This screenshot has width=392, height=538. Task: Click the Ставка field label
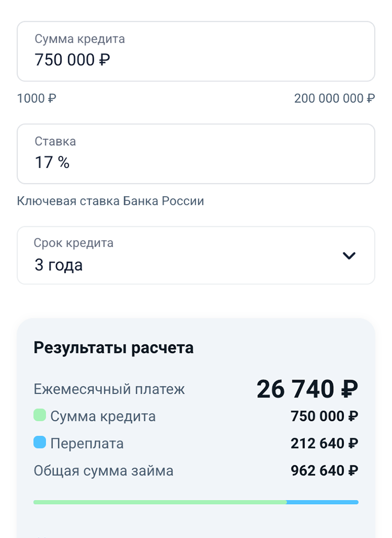pyautogui.click(x=55, y=142)
